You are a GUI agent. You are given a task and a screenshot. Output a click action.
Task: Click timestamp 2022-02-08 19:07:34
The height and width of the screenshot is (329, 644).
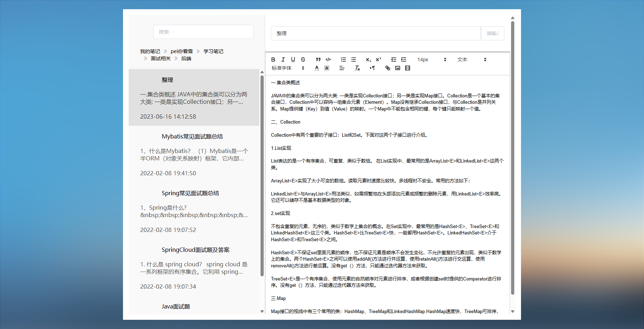(x=168, y=287)
